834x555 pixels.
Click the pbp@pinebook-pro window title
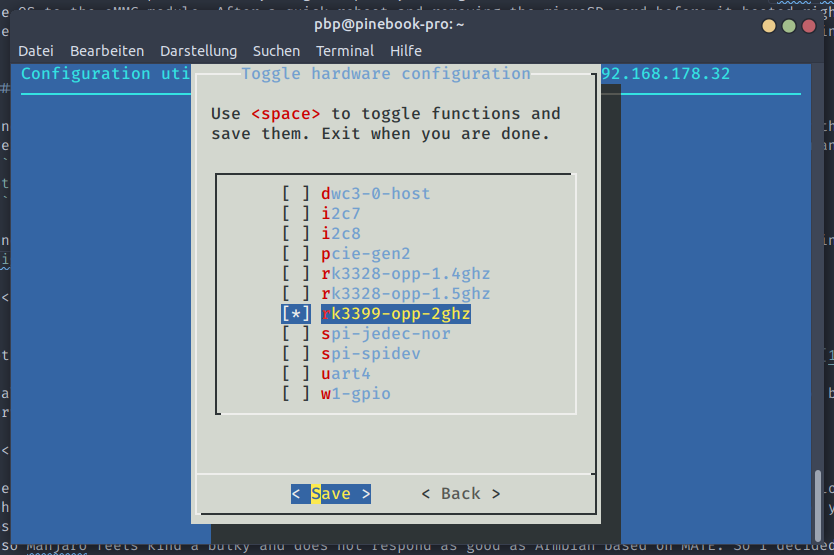tap(389, 24)
